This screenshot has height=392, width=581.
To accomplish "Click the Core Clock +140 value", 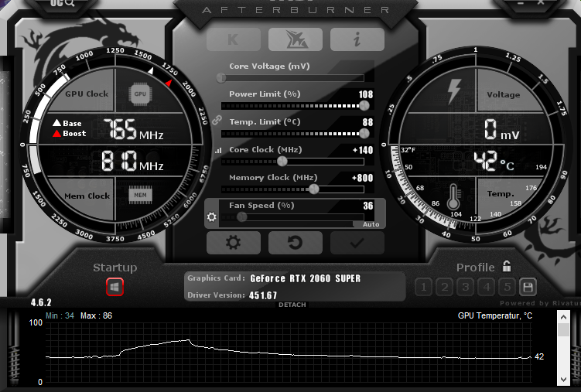I will [x=363, y=150].
